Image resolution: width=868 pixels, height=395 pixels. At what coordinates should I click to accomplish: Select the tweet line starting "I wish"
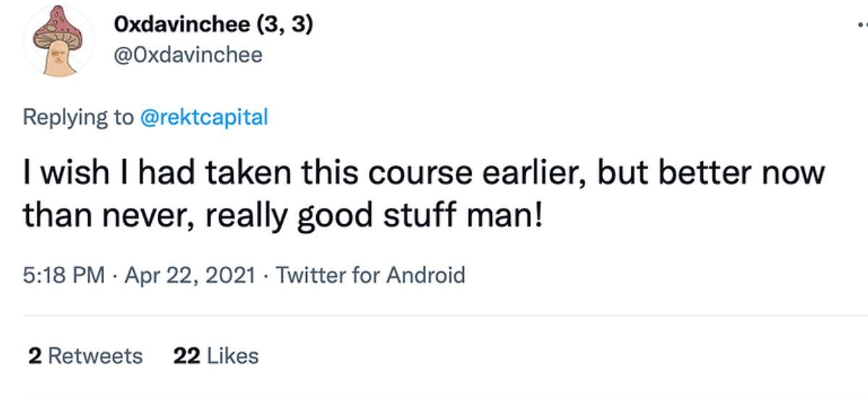tap(423, 175)
